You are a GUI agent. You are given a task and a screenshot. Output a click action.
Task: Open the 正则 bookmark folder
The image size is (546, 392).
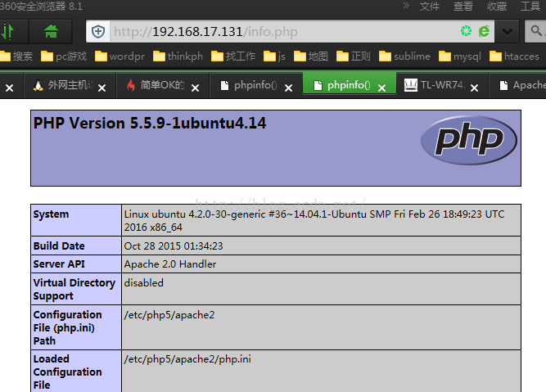point(354,56)
